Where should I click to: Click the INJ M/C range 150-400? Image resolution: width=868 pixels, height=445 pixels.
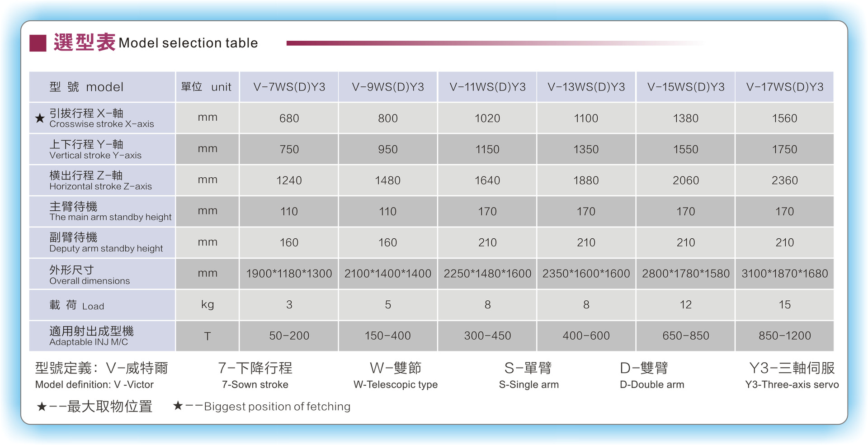pos(388,336)
